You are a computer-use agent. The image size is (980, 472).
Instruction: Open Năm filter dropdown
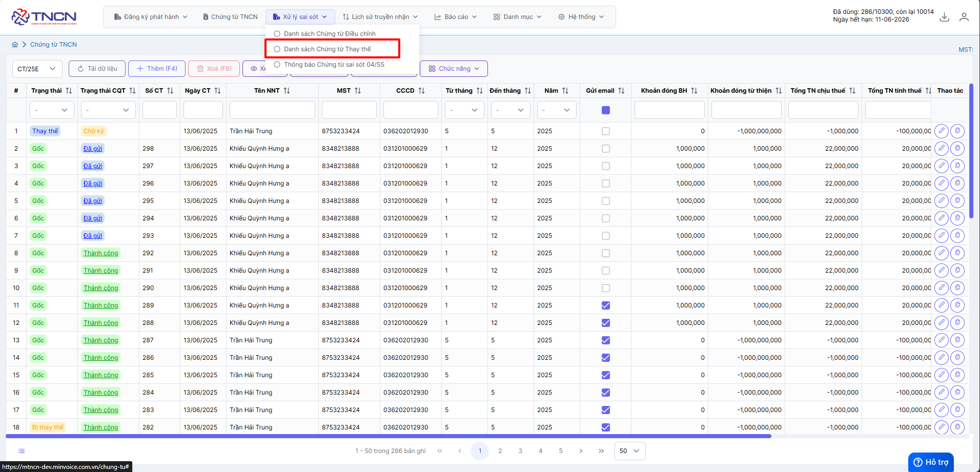click(x=557, y=110)
